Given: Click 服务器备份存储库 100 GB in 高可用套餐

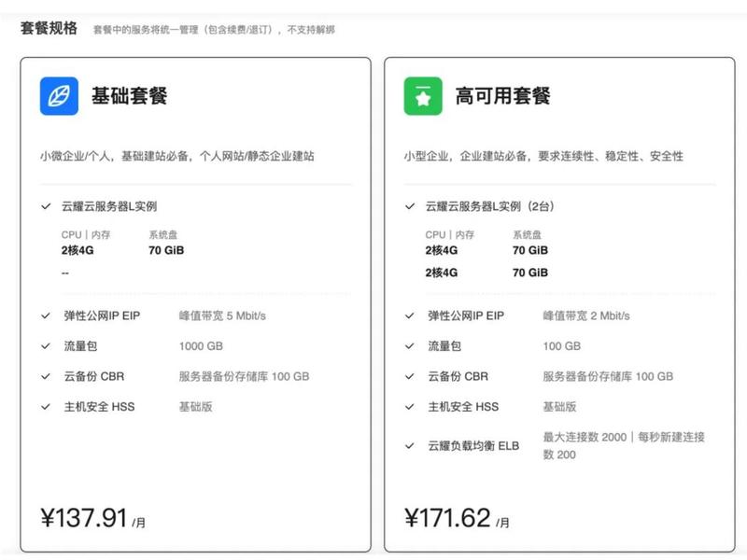Looking at the screenshot, I should [608, 376].
